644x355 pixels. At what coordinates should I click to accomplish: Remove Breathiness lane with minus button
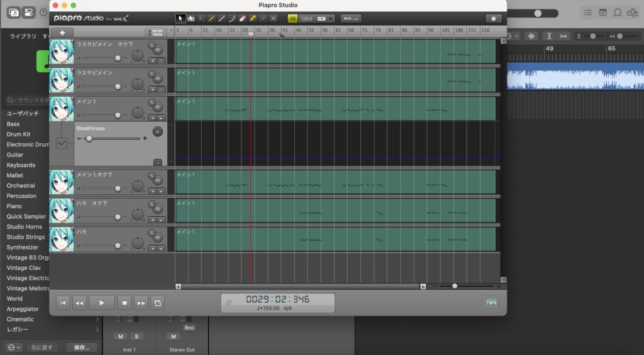[x=157, y=163]
